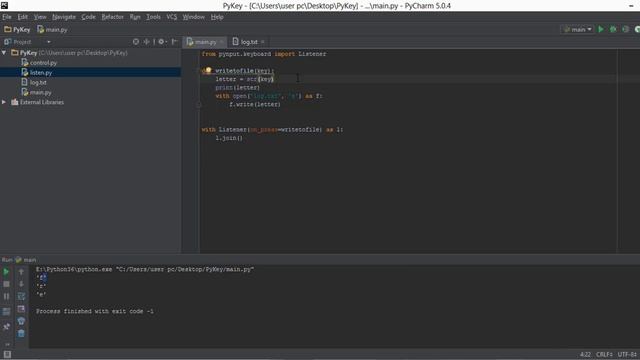640x360 pixels.
Task: Open the VCS menu
Action: coord(171,17)
